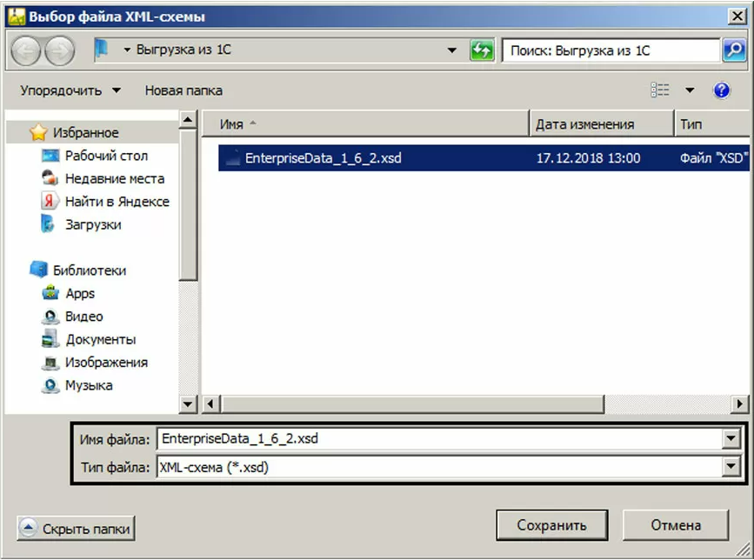The height and width of the screenshot is (560, 754).
Task: Sort by the Имя column header
Action: (365, 124)
